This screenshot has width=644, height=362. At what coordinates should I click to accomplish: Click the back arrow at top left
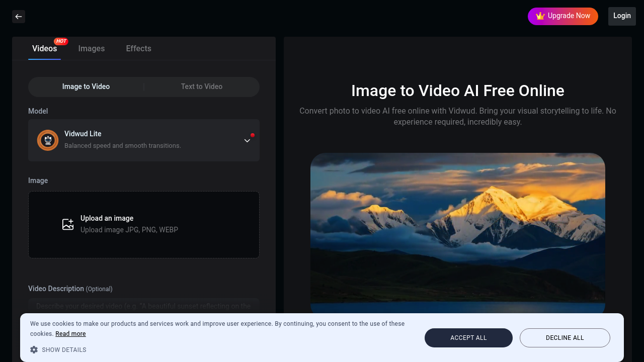click(x=18, y=16)
